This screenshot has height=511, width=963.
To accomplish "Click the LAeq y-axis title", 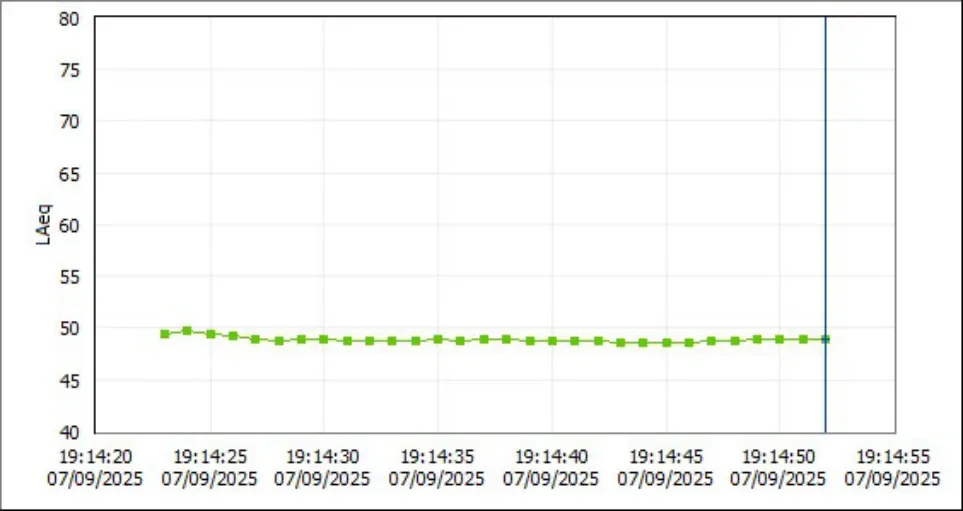I will [44, 225].
